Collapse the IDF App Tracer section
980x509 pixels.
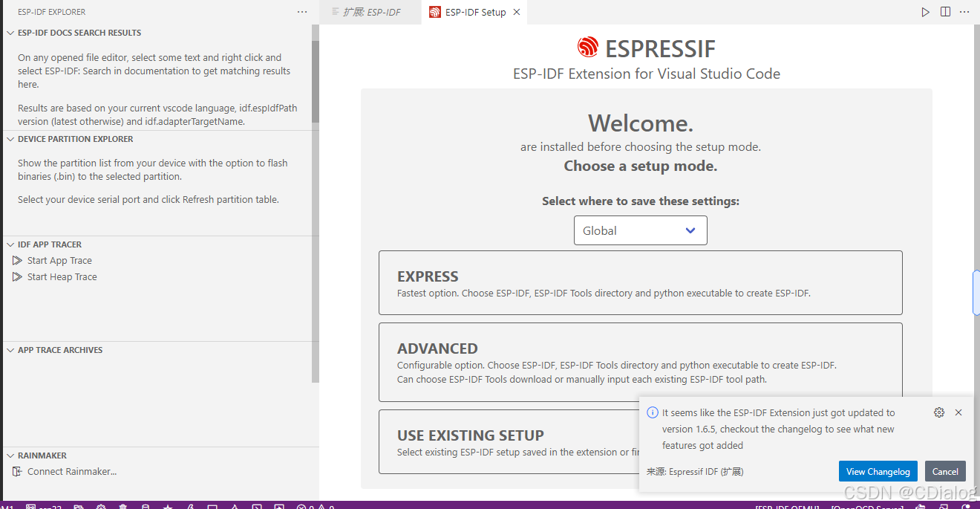10,244
